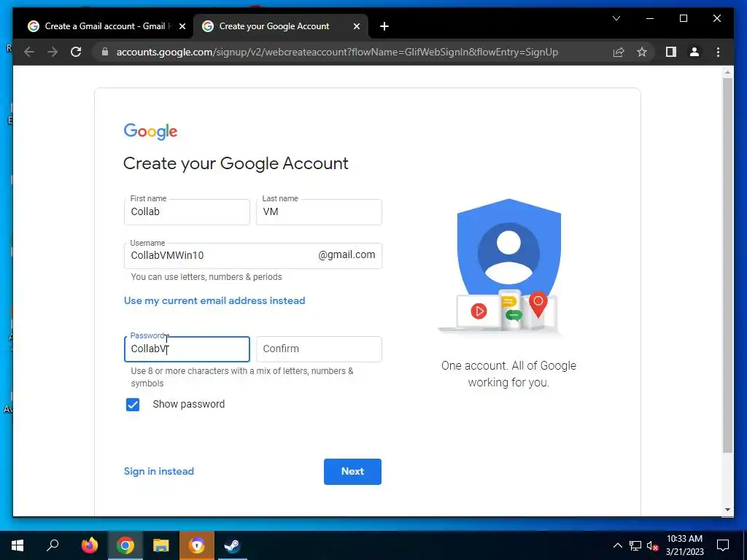
Task: Click the Create your Google Account heading
Action: point(236,163)
